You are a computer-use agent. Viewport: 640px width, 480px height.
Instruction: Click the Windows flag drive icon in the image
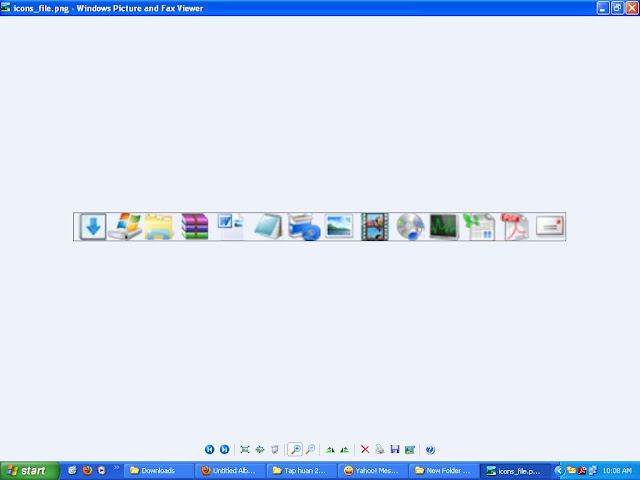click(125, 227)
